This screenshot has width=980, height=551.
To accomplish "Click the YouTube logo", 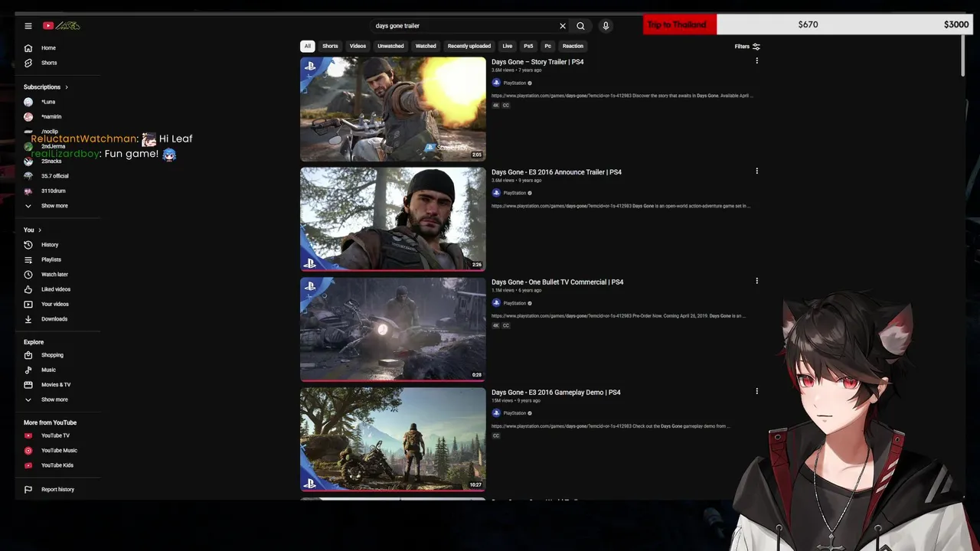I will click(61, 26).
